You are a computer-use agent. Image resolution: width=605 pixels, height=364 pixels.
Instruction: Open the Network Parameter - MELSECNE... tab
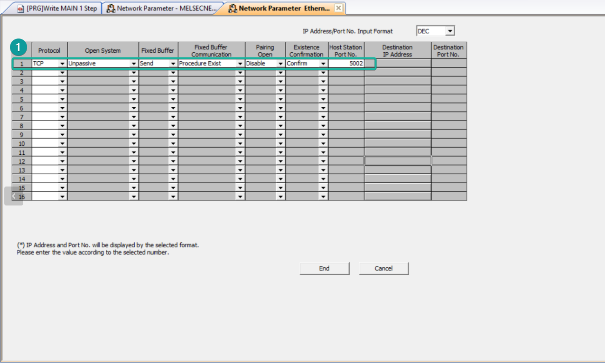[x=162, y=8]
